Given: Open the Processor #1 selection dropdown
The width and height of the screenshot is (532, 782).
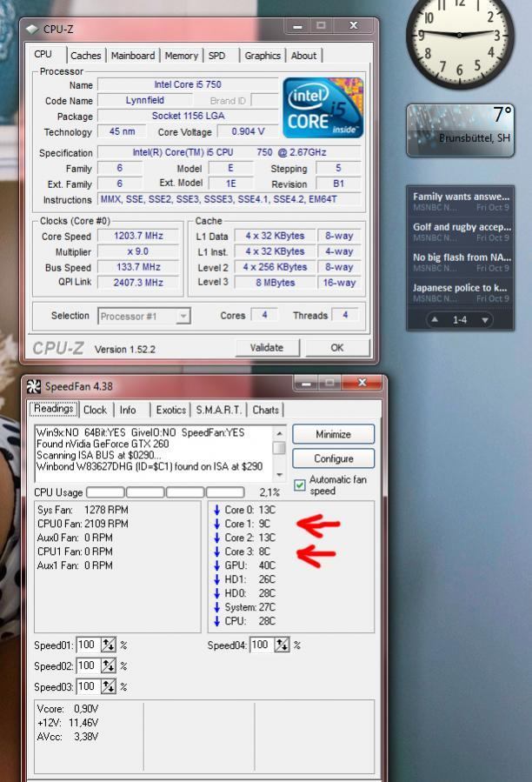Looking at the screenshot, I should (144, 316).
